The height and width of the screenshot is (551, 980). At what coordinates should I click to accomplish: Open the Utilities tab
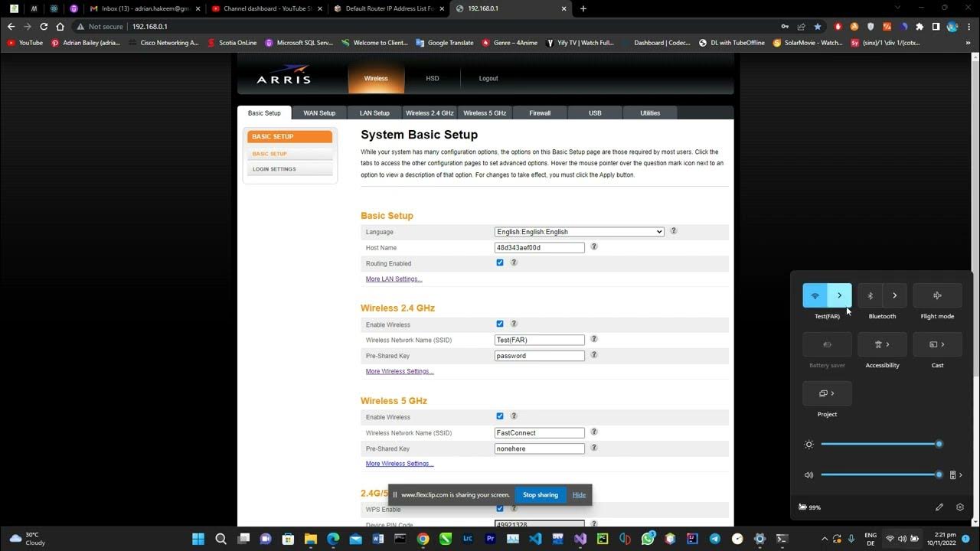[x=650, y=112]
